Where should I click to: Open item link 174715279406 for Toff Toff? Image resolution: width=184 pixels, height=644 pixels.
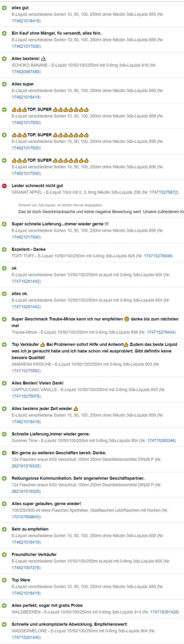(158, 256)
